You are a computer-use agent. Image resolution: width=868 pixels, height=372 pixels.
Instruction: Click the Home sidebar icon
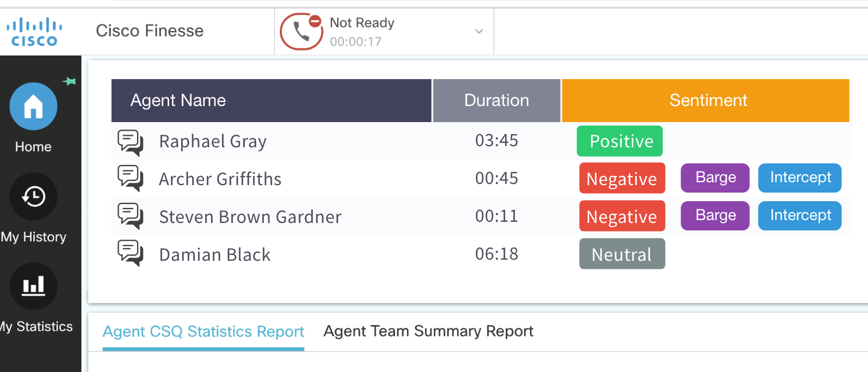coord(33,107)
